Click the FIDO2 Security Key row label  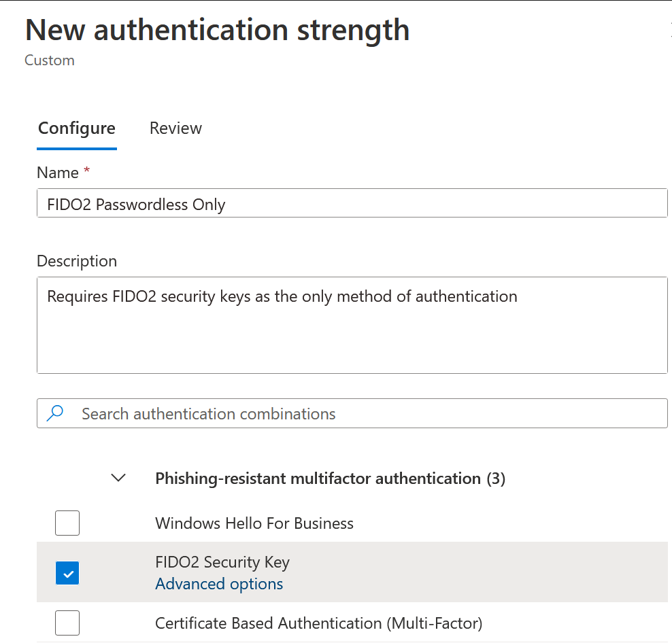tap(222, 562)
